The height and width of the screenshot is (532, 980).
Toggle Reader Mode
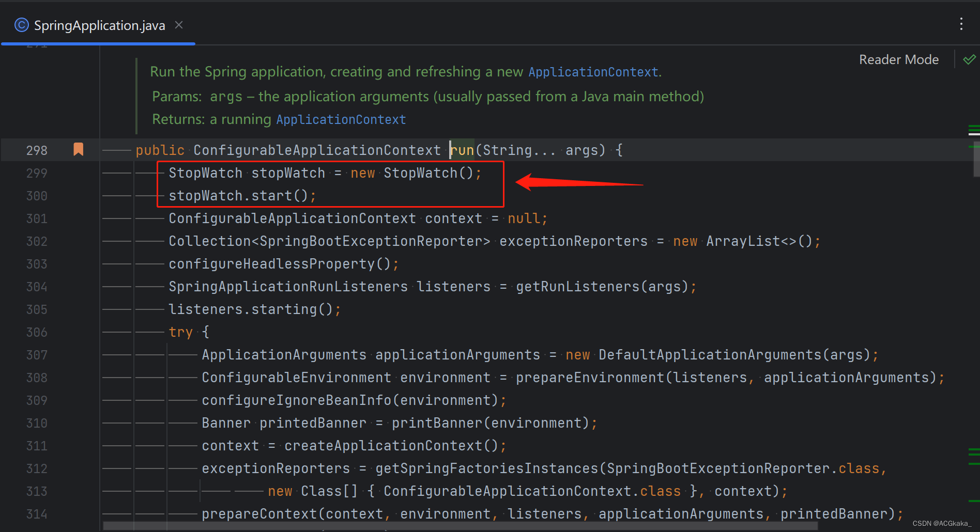coord(898,60)
